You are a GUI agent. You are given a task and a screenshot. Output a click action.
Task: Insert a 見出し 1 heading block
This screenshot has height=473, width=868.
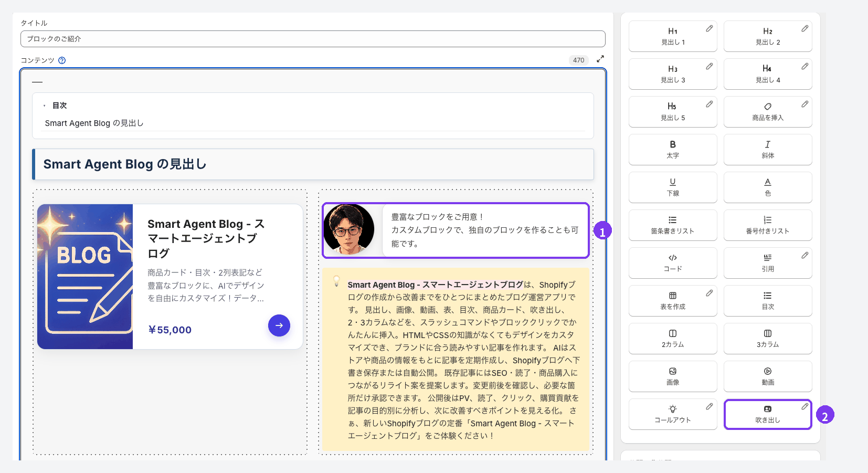(x=673, y=36)
